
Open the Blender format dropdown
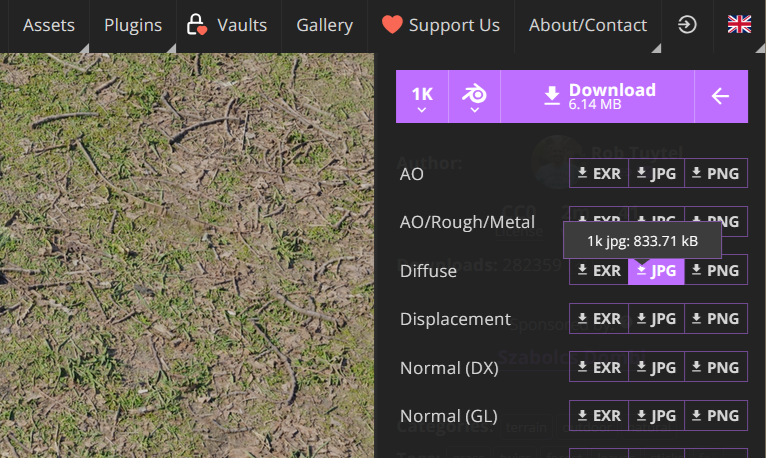[474, 96]
